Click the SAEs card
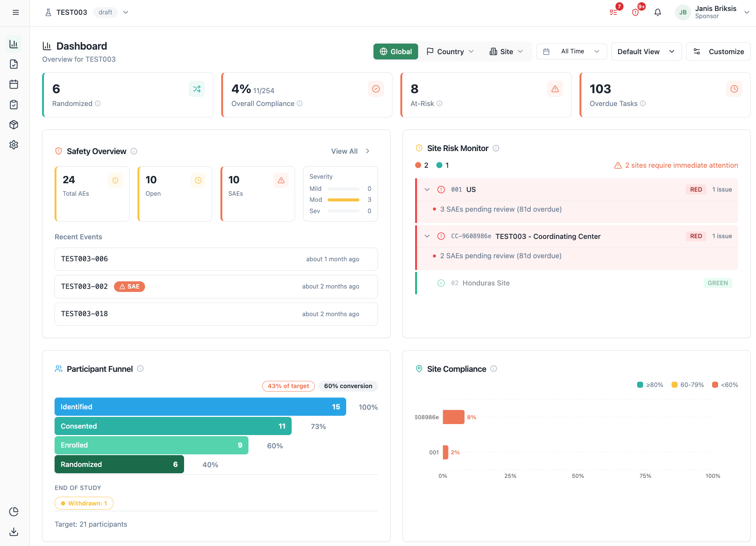This screenshot has width=756, height=546. 258,194
